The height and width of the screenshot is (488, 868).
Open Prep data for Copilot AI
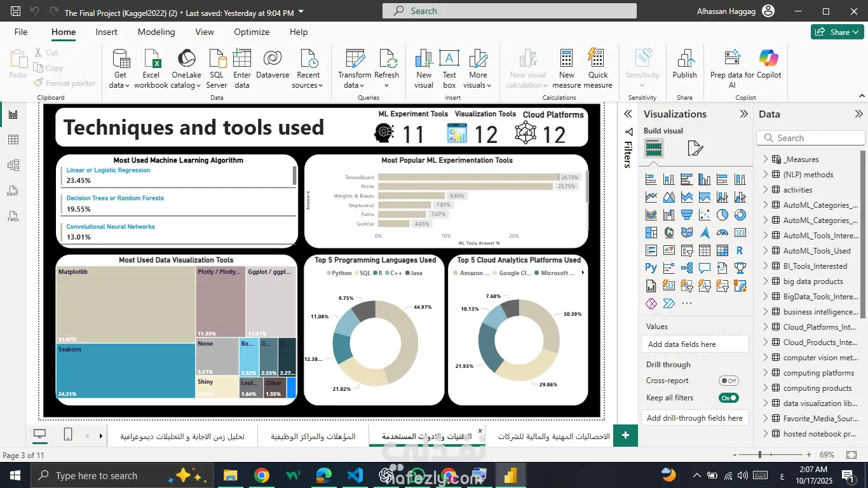732,69
